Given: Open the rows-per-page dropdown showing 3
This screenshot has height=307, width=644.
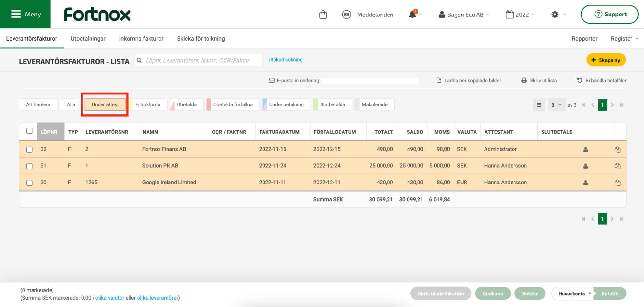Looking at the screenshot, I should click(x=556, y=105).
